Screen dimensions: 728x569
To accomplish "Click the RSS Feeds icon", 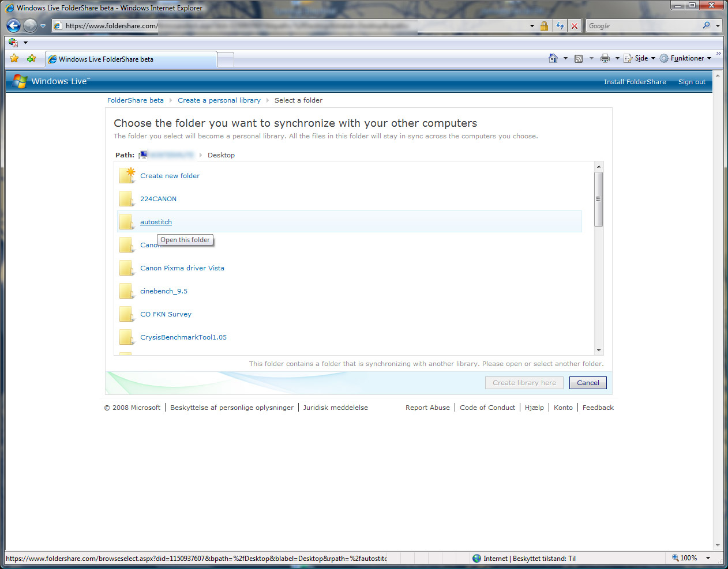I will pyautogui.click(x=579, y=58).
